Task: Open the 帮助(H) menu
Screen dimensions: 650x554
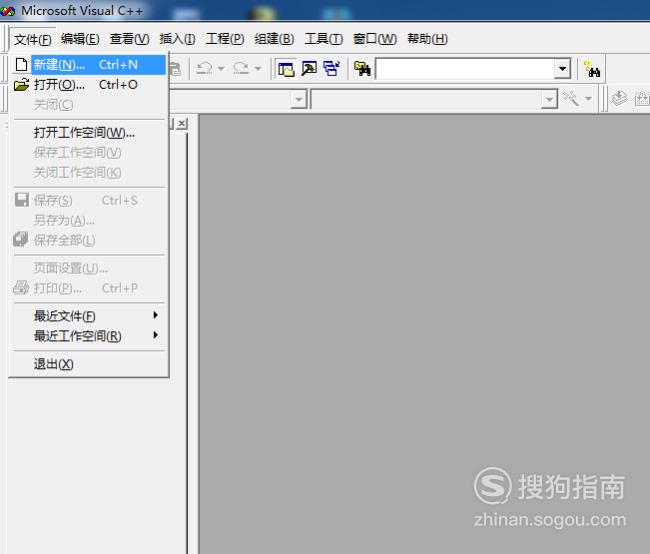Action: (x=427, y=39)
